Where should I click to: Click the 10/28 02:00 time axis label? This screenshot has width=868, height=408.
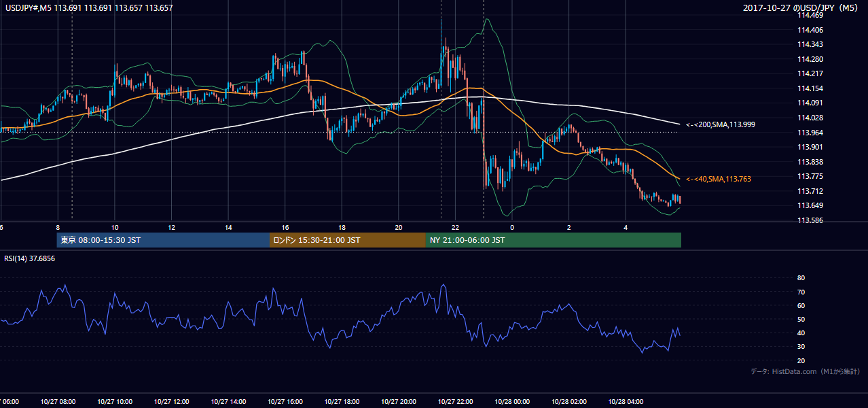[569, 401]
